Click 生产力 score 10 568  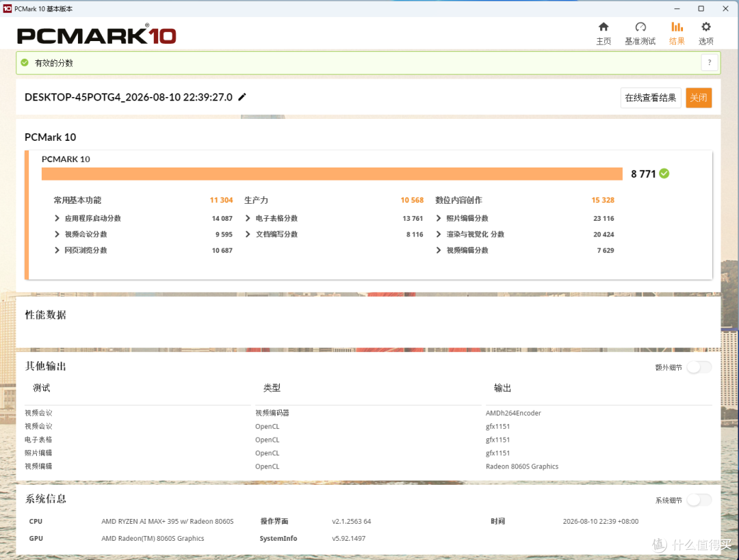tap(412, 200)
